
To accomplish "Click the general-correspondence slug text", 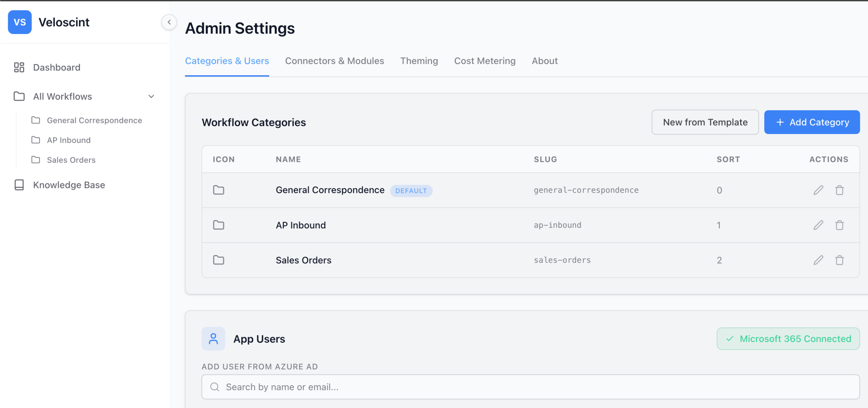I will point(586,190).
